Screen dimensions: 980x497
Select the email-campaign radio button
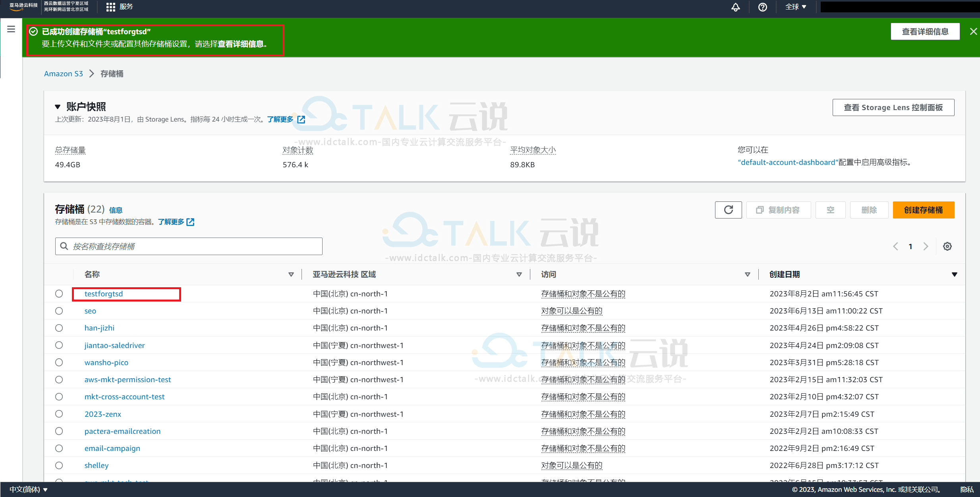point(59,448)
